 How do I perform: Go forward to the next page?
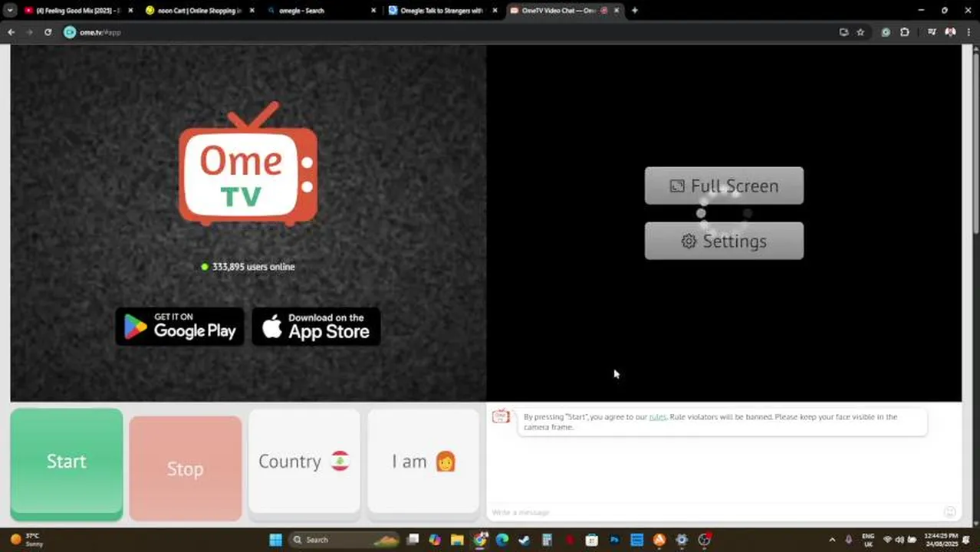pos(29,32)
